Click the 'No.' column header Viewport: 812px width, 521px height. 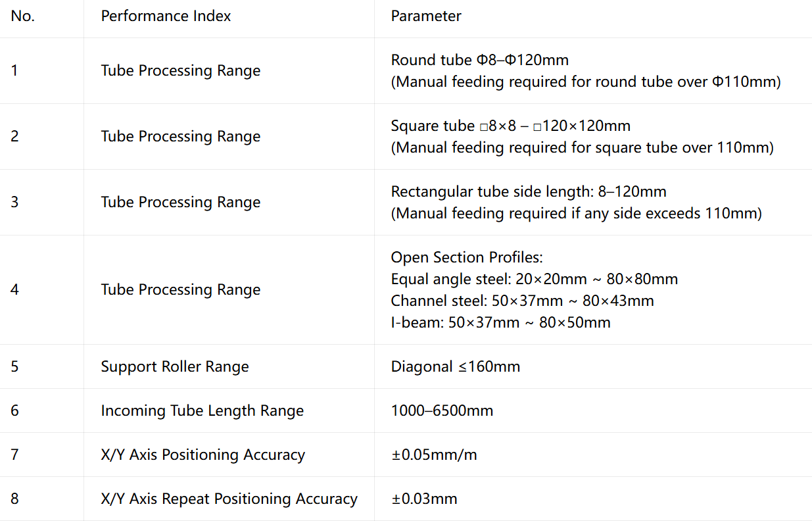pos(23,16)
